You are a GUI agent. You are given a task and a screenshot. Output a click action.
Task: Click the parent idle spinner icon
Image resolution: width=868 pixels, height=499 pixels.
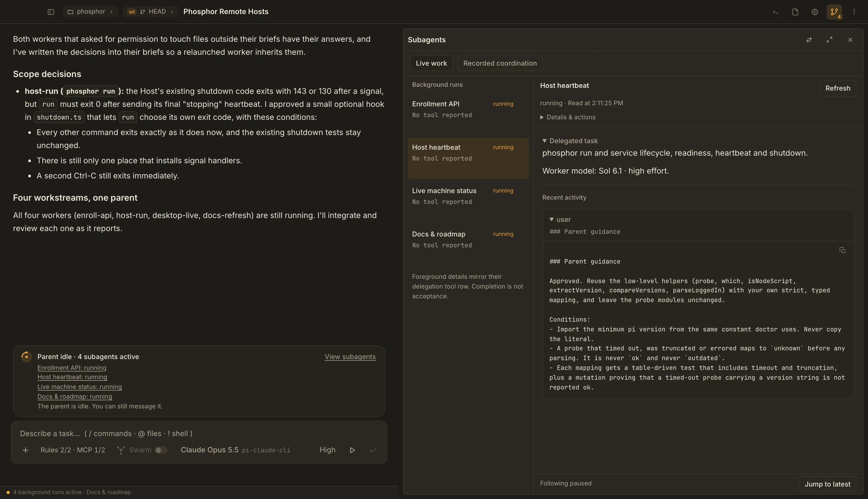[26, 356]
